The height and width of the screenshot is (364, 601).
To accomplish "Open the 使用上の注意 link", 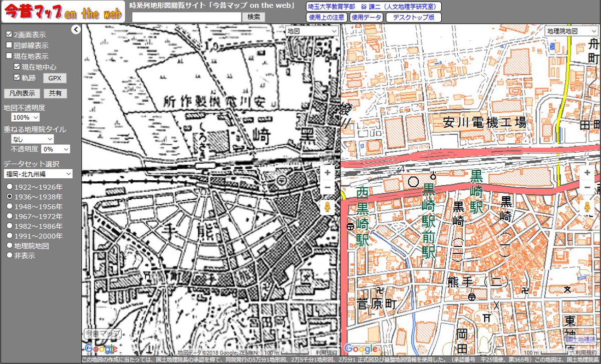I will 327,17.
